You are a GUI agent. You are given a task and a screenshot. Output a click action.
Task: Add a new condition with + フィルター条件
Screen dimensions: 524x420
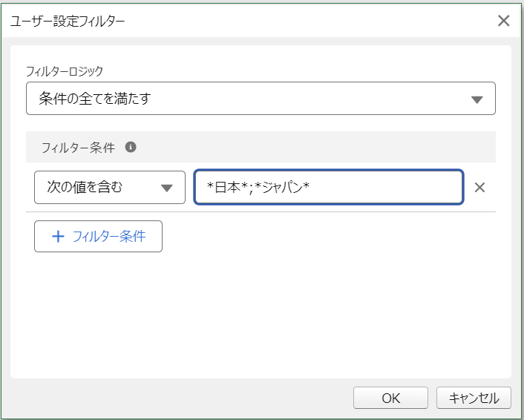pyautogui.click(x=98, y=237)
